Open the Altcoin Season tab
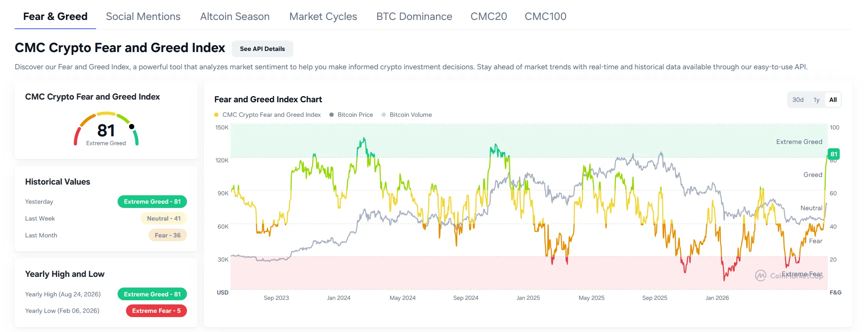 click(x=235, y=16)
